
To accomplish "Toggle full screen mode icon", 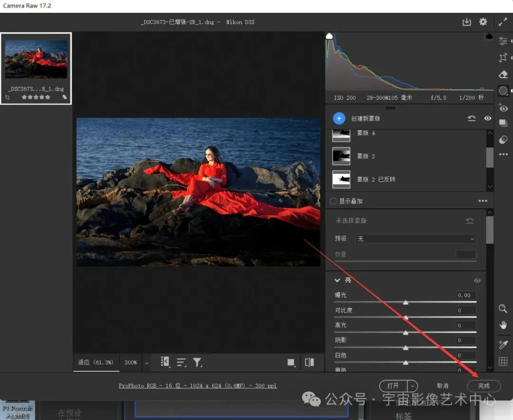I will tap(503, 22).
